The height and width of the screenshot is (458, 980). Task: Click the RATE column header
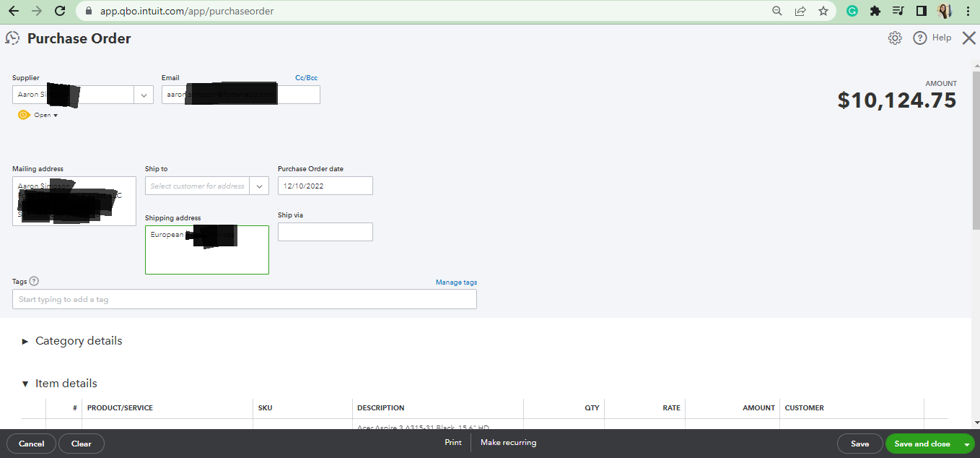click(x=672, y=408)
